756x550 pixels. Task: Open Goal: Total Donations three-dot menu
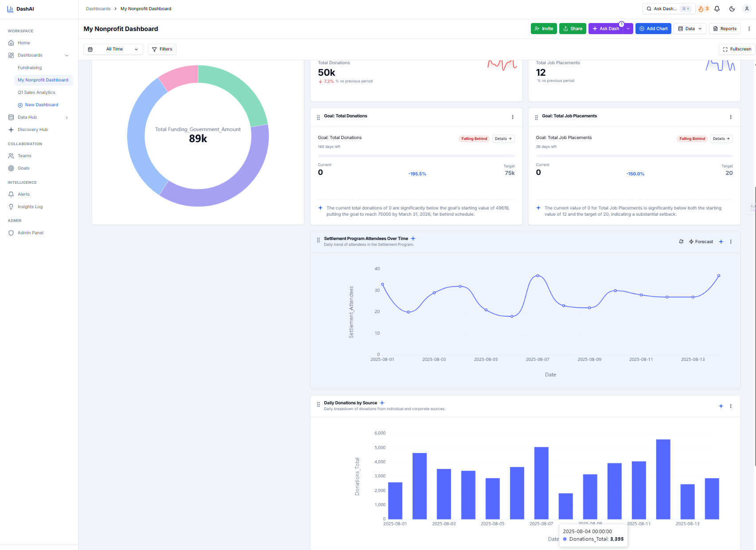pos(513,117)
